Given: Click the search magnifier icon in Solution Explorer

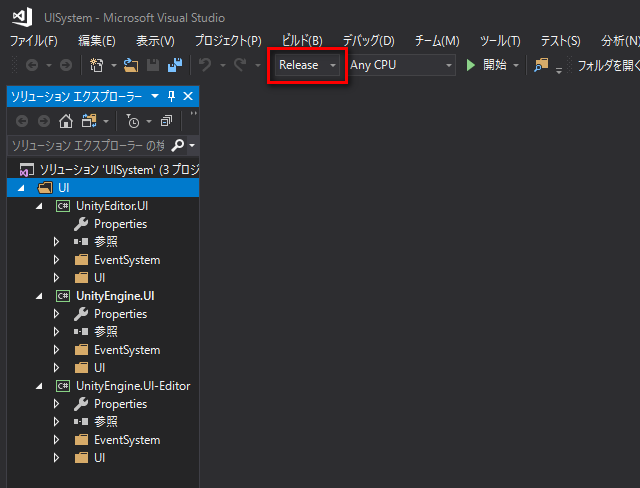Looking at the screenshot, I should tap(178, 145).
